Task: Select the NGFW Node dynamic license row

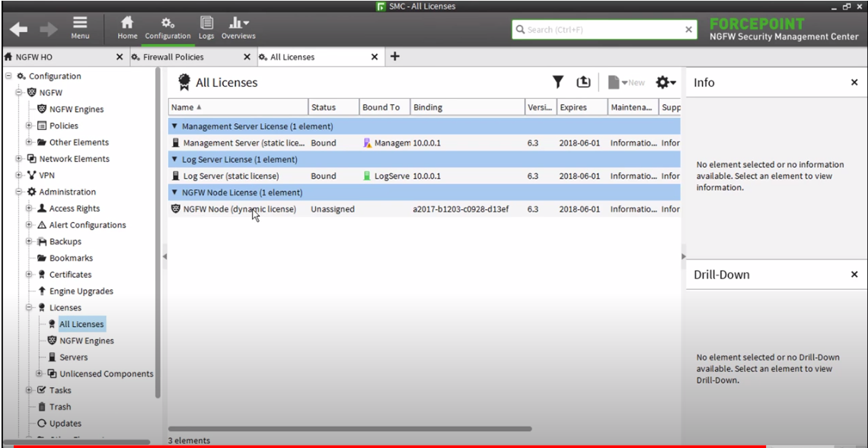Action: 424,209
